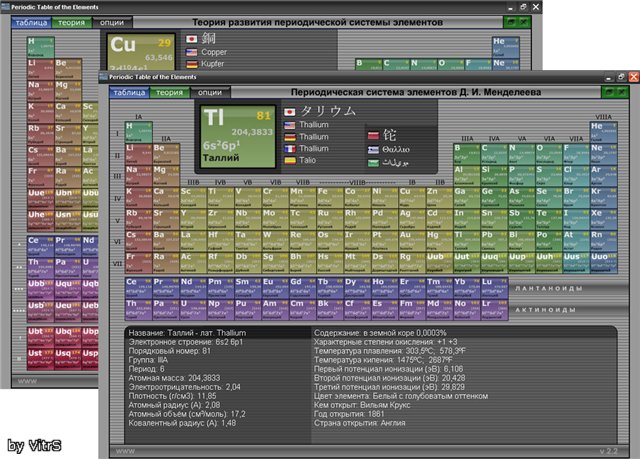Viewport: 640px width, 459px height.
Task: Click the front window's title bar app icon
Action: coord(103,77)
